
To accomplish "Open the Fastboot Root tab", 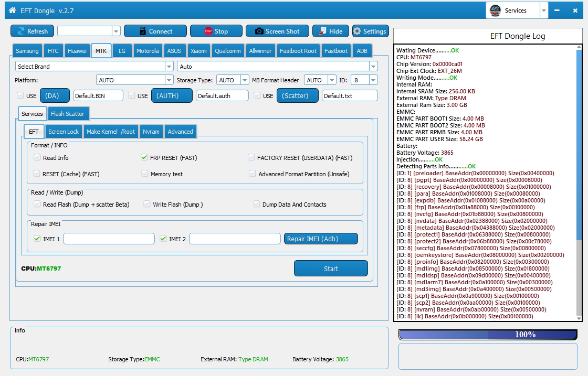I will tap(298, 51).
